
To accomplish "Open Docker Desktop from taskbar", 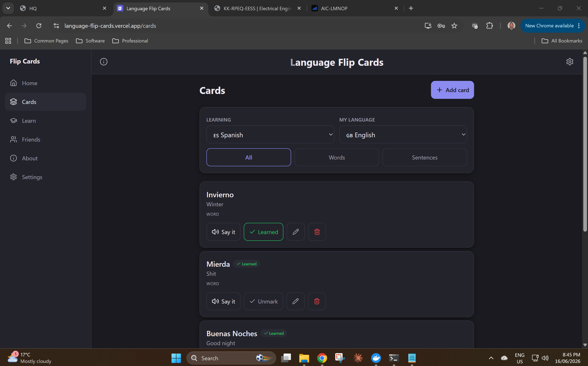I will [376, 358].
